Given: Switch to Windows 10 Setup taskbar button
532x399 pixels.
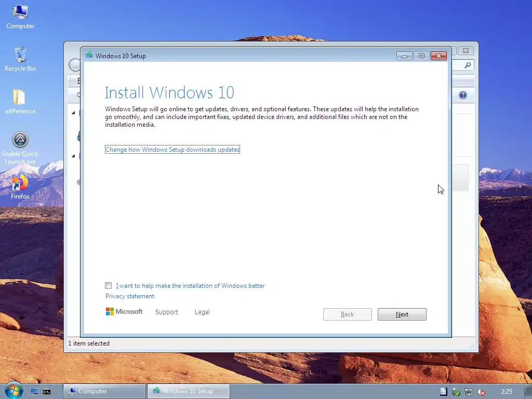Looking at the screenshot, I should point(188,391).
